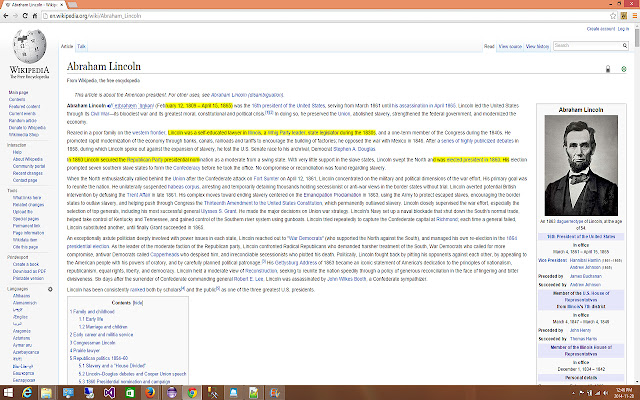Click the browser back arrow
This screenshot has height=400, width=640.
pos(6,16)
